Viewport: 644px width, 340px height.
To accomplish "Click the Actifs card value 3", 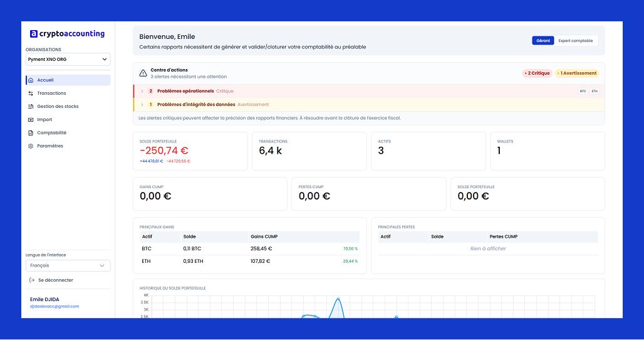I will [x=381, y=151].
